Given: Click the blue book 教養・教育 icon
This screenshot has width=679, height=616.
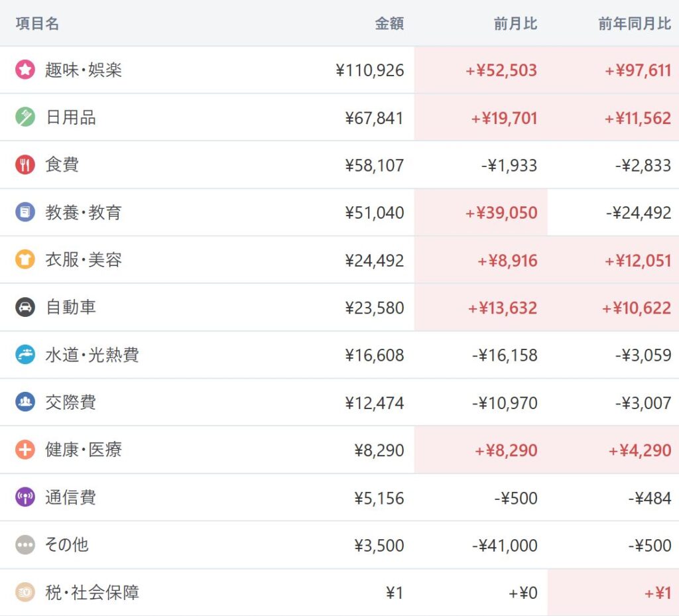Looking at the screenshot, I should point(25,212).
